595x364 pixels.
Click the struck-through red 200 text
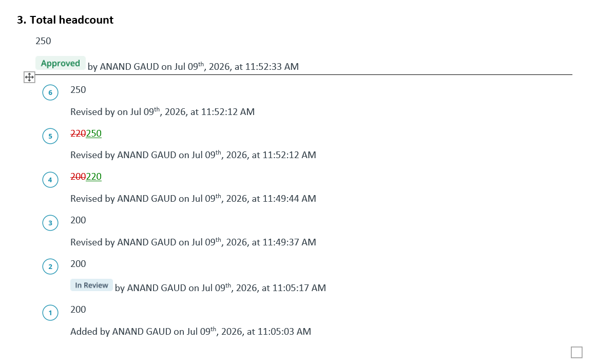(x=78, y=177)
